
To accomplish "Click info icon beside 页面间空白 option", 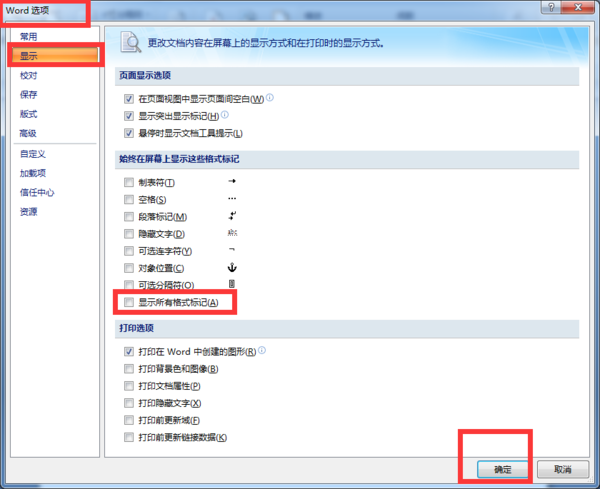I will tap(270, 98).
